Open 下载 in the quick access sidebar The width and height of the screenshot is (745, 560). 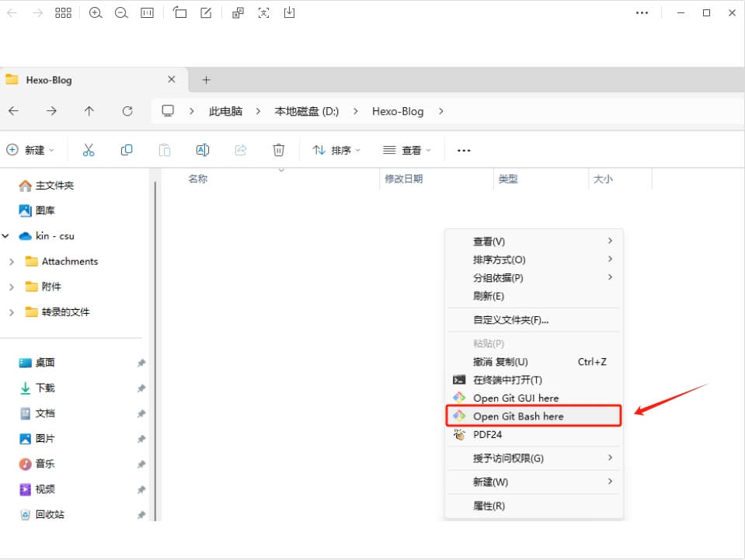click(x=45, y=388)
